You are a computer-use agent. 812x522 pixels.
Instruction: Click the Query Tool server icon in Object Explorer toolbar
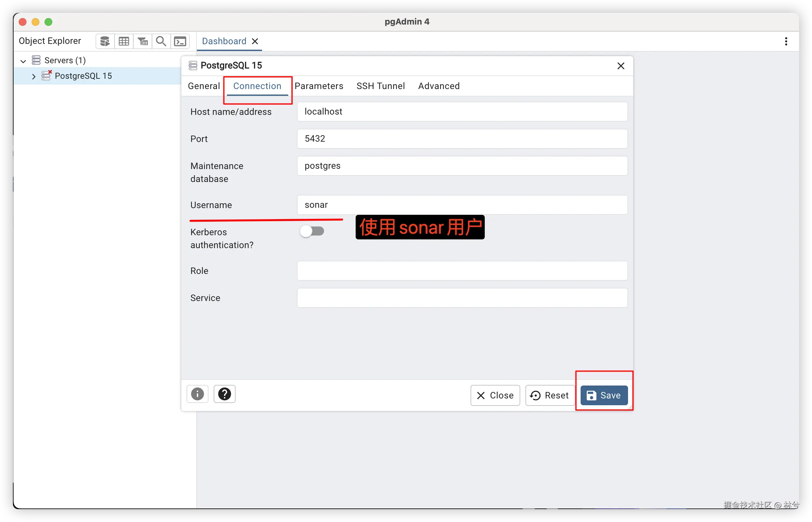coord(105,41)
